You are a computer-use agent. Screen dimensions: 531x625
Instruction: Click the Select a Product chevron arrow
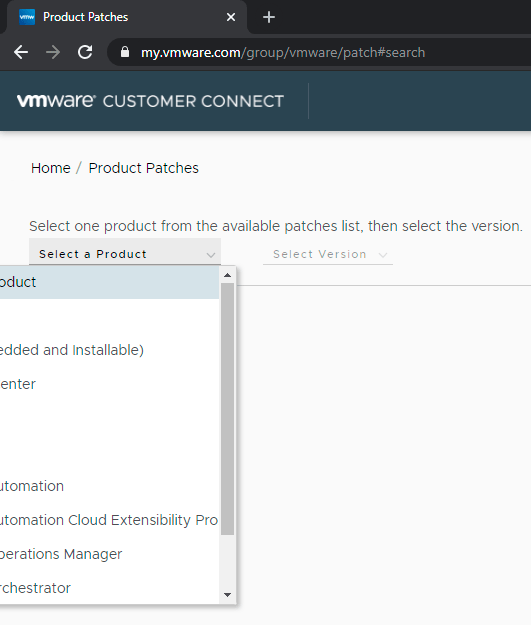pyautogui.click(x=211, y=255)
